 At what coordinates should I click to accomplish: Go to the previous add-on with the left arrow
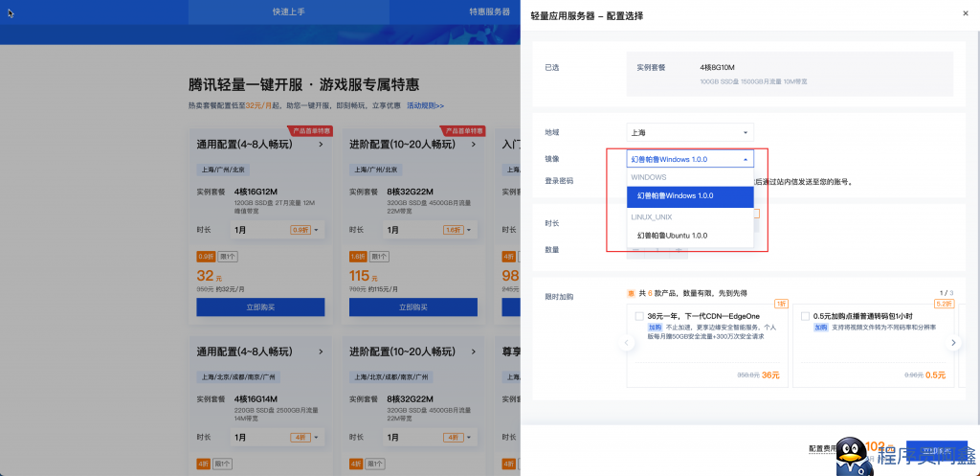627,343
